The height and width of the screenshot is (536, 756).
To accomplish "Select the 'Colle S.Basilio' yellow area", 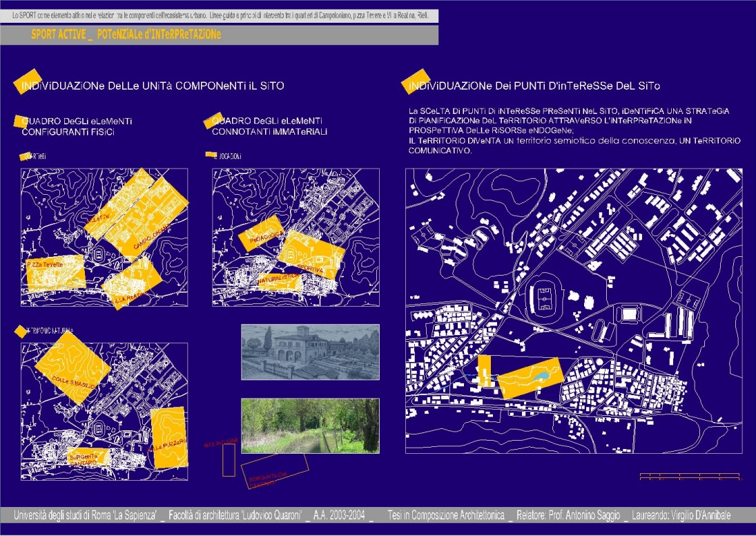I will [x=72, y=371].
